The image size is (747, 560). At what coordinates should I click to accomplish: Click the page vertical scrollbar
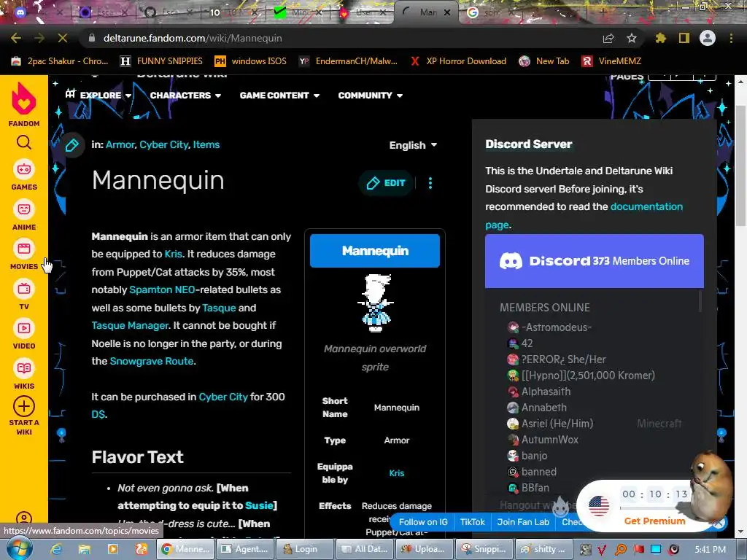(x=740, y=164)
